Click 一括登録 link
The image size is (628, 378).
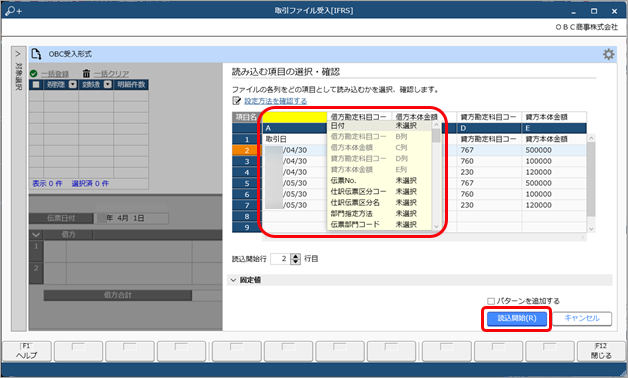pos(55,74)
